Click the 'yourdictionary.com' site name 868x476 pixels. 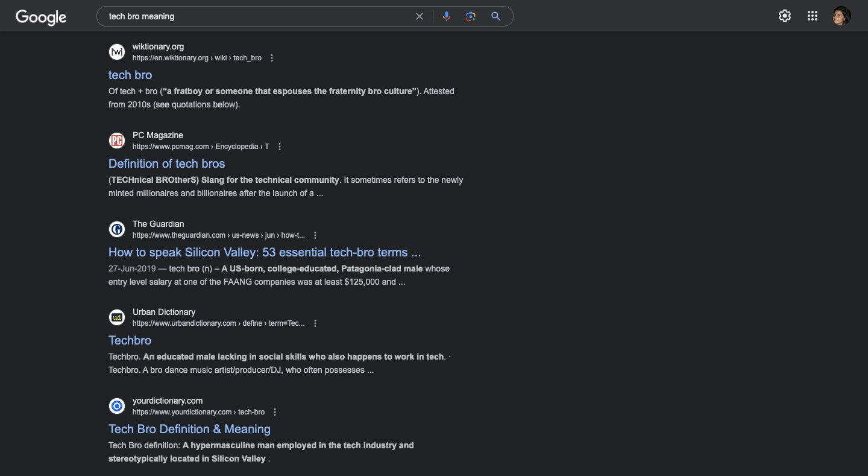pyautogui.click(x=168, y=401)
